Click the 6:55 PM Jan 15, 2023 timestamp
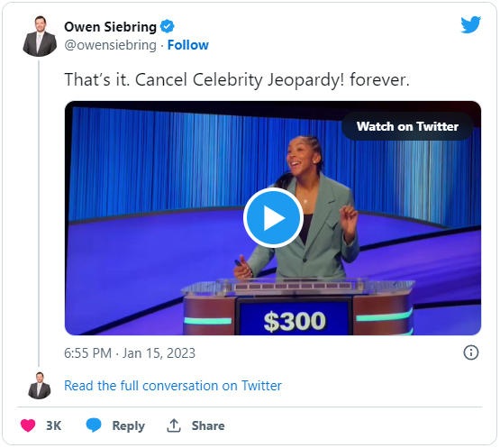This screenshot has height=448, width=500. click(130, 353)
